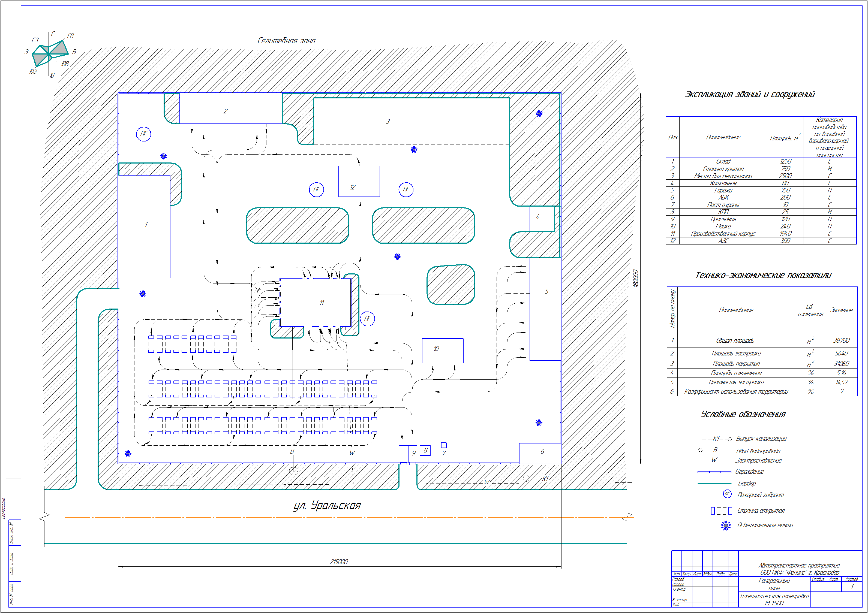Select building 10 Мойка rectangle

coord(442,351)
